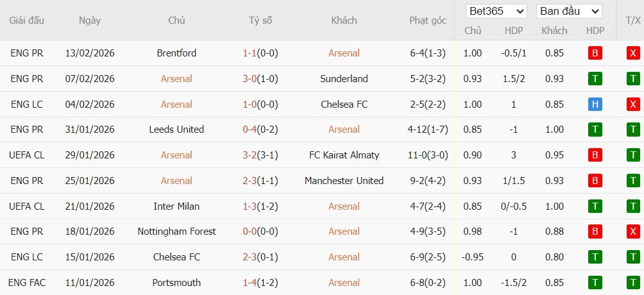Click red B badge in Nottingham Forest row
644x295 pixels.
(595, 232)
